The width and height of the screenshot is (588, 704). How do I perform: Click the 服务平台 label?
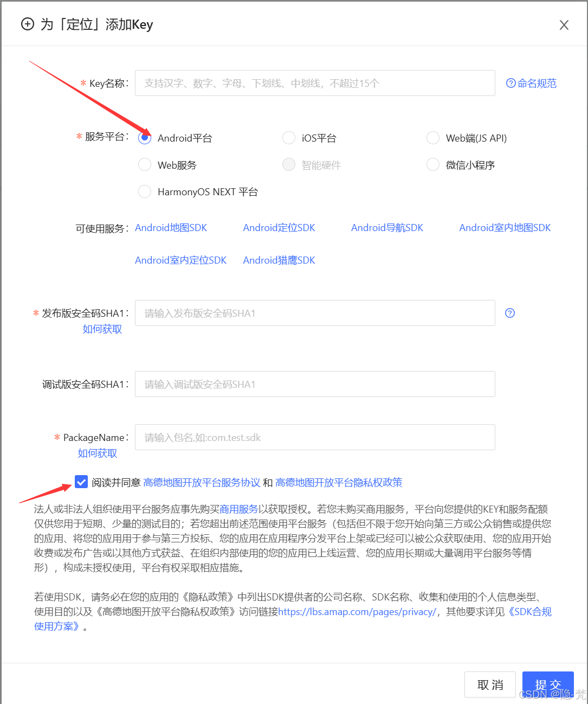pos(107,137)
